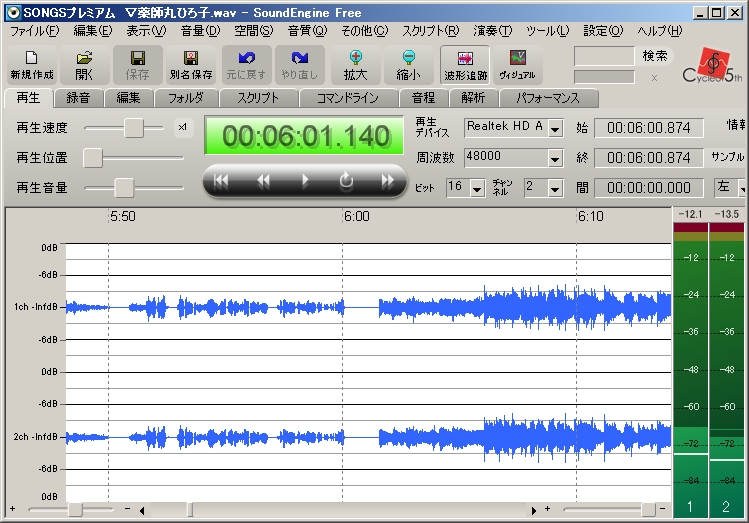Expand the 周波数 48000 dropdown

(x=555, y=159)
